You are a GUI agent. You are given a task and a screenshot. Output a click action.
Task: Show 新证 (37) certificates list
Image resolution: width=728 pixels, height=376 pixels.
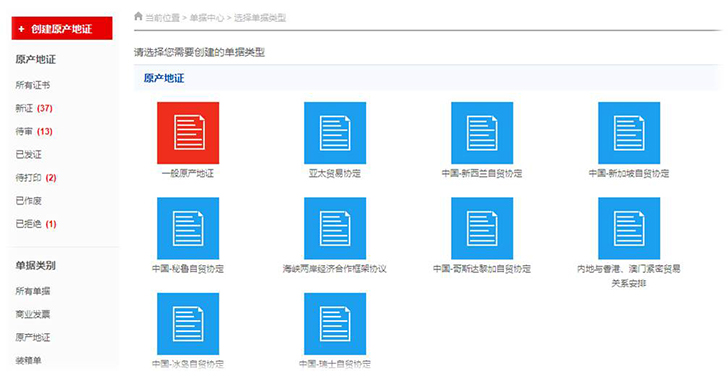point(34,108)
